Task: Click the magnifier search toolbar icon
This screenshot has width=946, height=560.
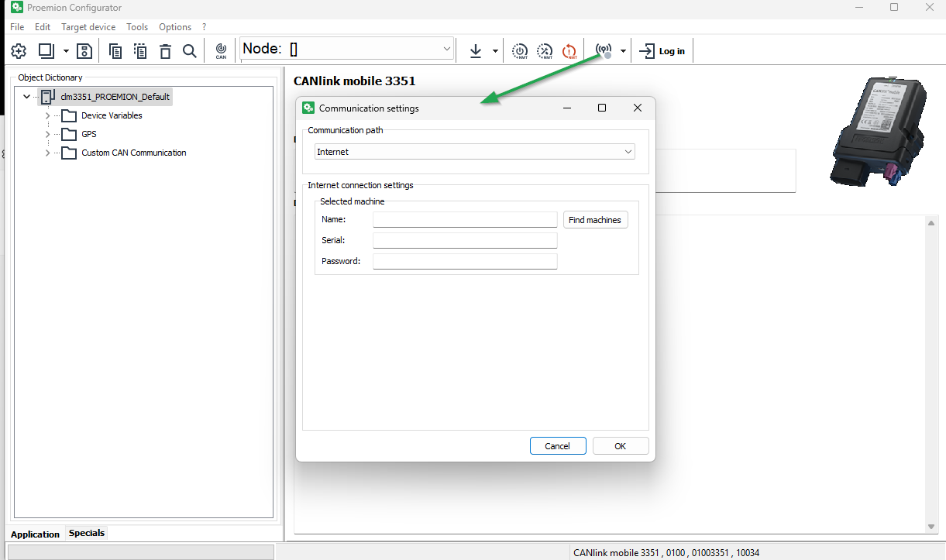Action: [x=190, y=51]
